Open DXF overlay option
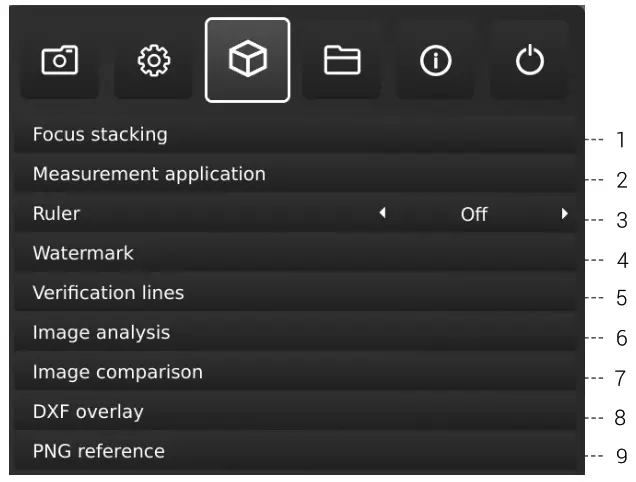Viewport: 636px width, 482px height. click(x=88, y=411)
